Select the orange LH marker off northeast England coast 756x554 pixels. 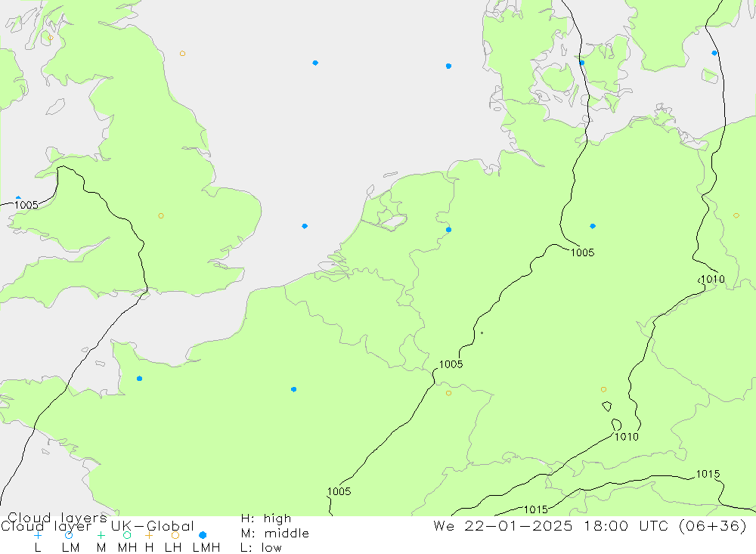[182, 54]
